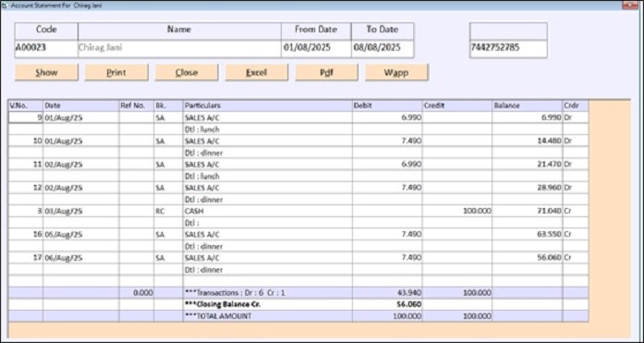Screen dimensions: 644x343
Task: Select voucher number 16 cell
Action: point(26,235)
